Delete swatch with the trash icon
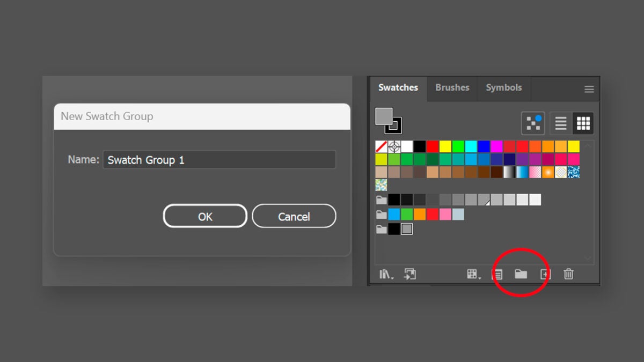The height and width of the screenshot is (362, 644). 568,274
